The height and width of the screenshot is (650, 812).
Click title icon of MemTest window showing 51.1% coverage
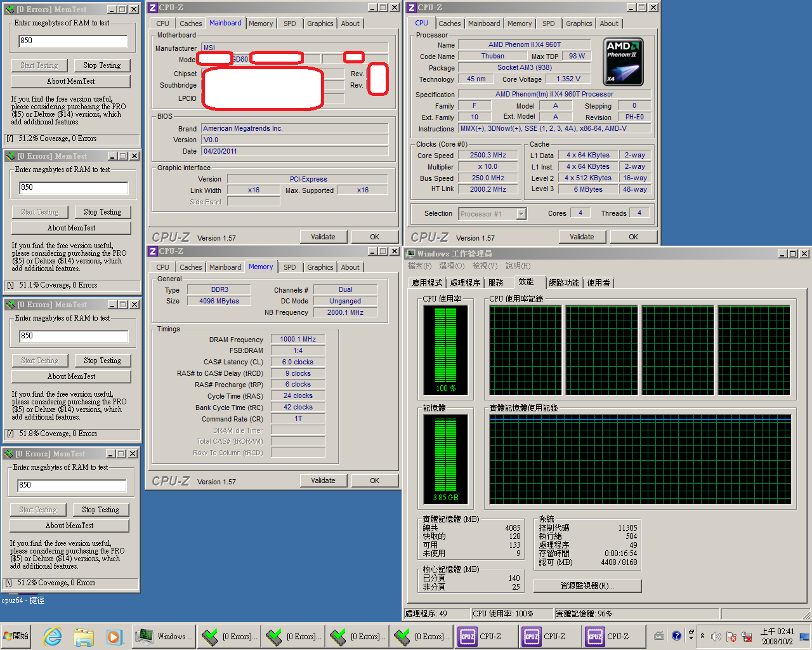[10, 156]
